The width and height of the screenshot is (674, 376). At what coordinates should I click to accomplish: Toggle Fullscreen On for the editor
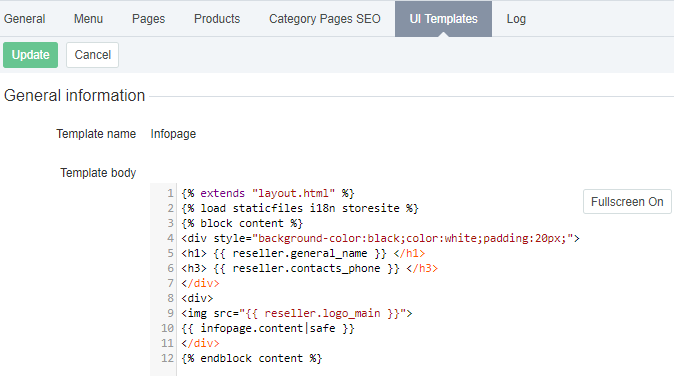(x=627, y=202)
